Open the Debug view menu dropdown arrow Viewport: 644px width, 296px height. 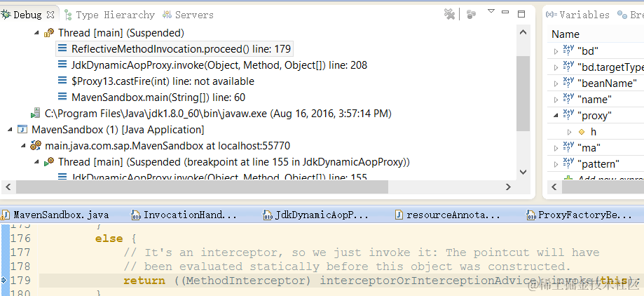(491, 11)
